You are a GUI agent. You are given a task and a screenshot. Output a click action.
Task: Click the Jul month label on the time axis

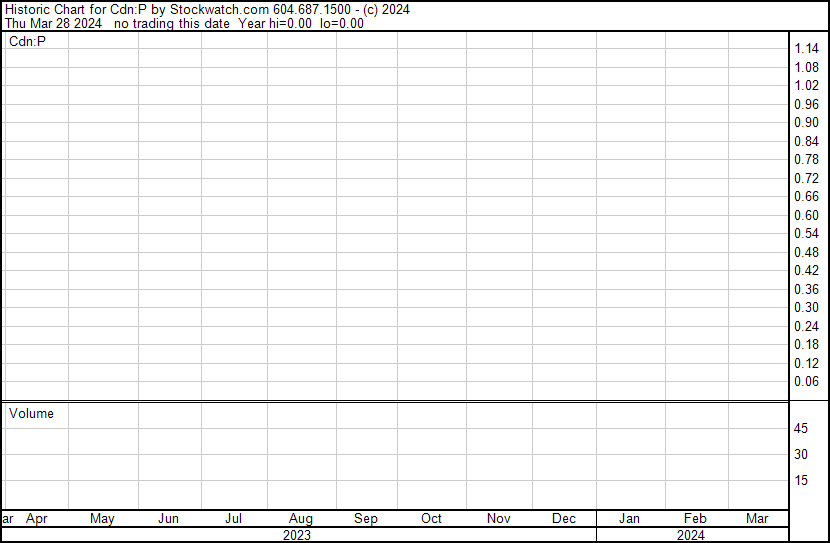(233, 519)
